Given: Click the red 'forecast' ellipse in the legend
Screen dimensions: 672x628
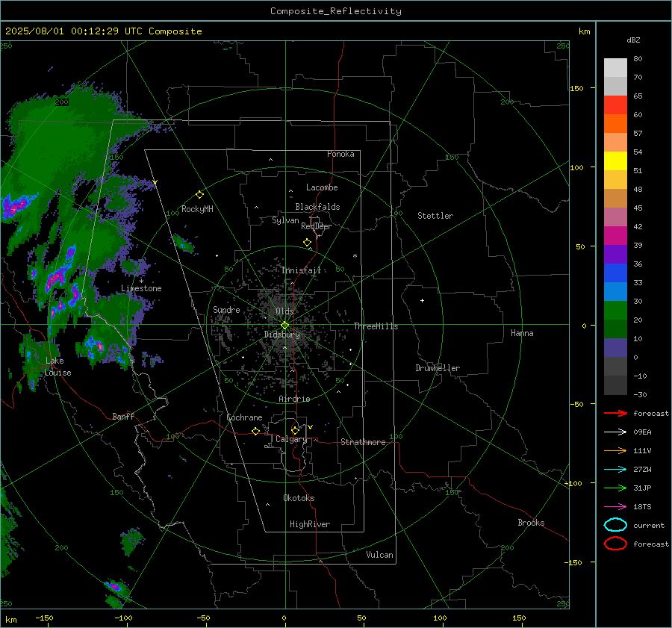Looking at the screenshot, I should 615,544.
